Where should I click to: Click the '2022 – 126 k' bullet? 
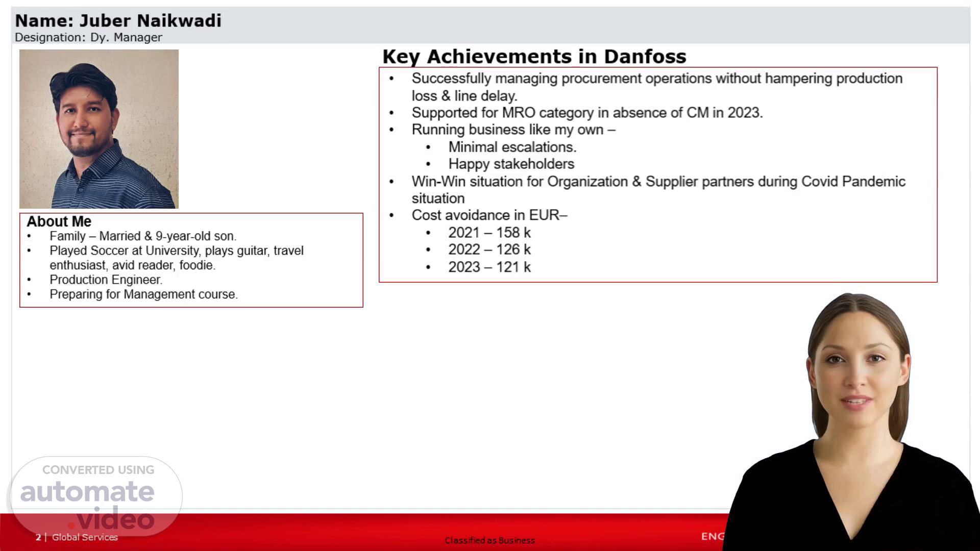[489, 249]
